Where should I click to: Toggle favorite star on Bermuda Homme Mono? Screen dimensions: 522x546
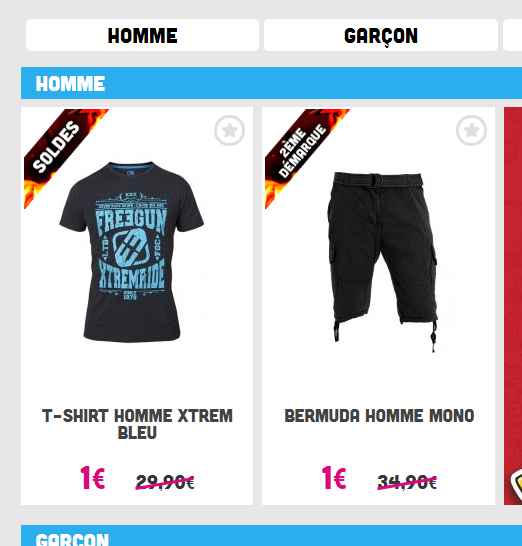point(471,130)
